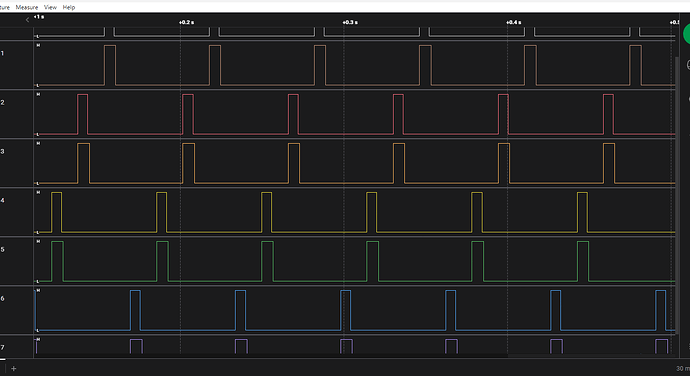The image size is (690, 376).
Task: Click the +1 s timeline origin label
Action: 39,17
